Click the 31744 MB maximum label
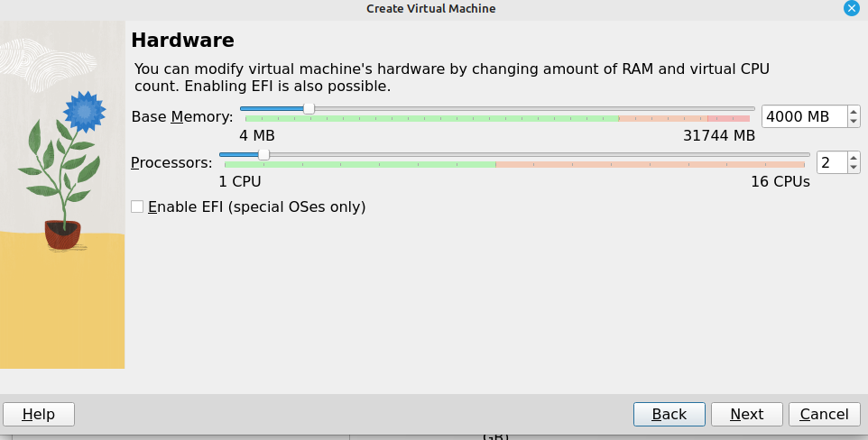This screenshot has width=868, height=440. 719,135
